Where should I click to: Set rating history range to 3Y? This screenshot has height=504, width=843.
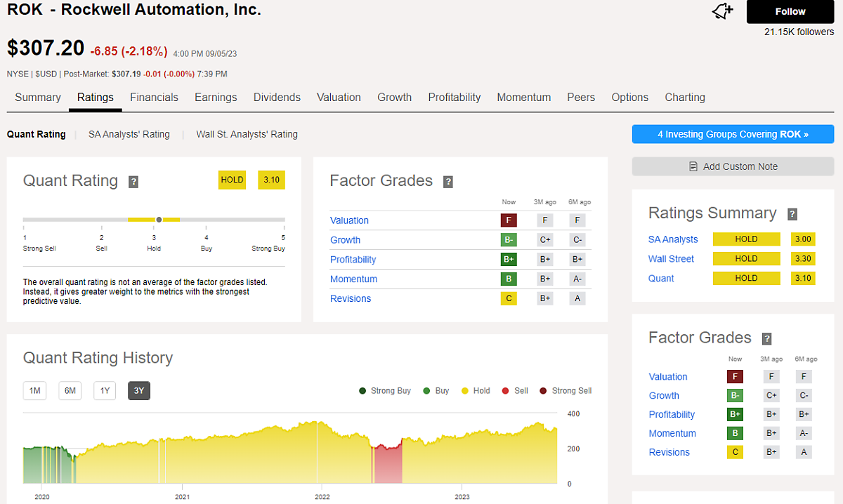[x=139, y=391]
